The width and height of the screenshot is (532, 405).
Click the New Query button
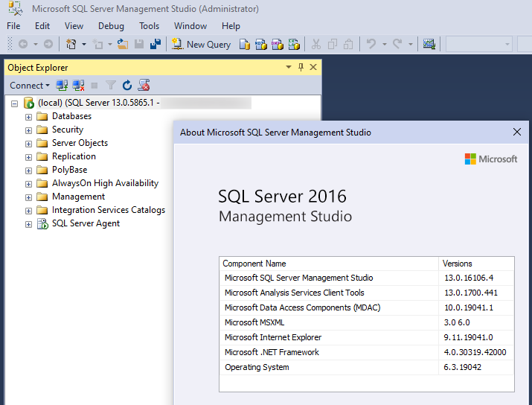tap(201, 44)
